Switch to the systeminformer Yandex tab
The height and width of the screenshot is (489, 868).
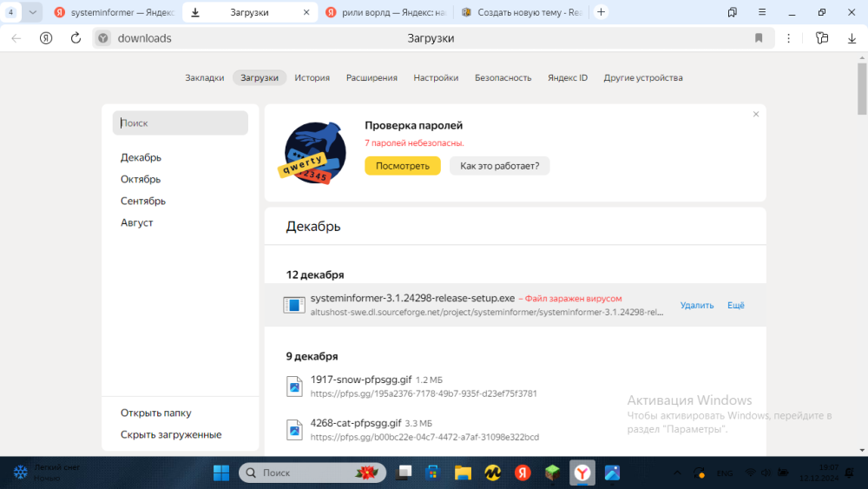[x=115, y=12]
